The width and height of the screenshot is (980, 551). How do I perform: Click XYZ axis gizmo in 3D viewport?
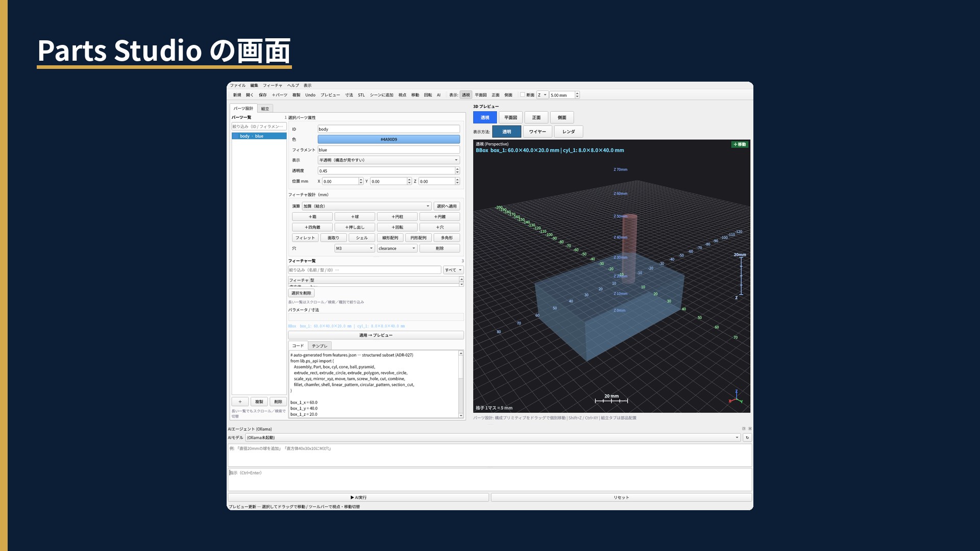click(736, 397)
